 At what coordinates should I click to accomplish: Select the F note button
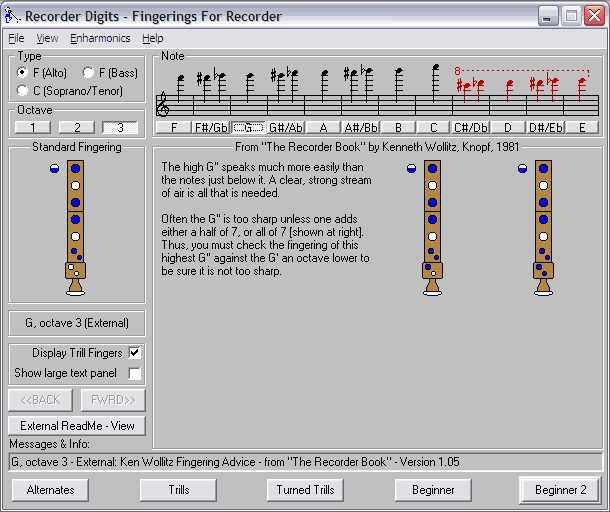174,128
